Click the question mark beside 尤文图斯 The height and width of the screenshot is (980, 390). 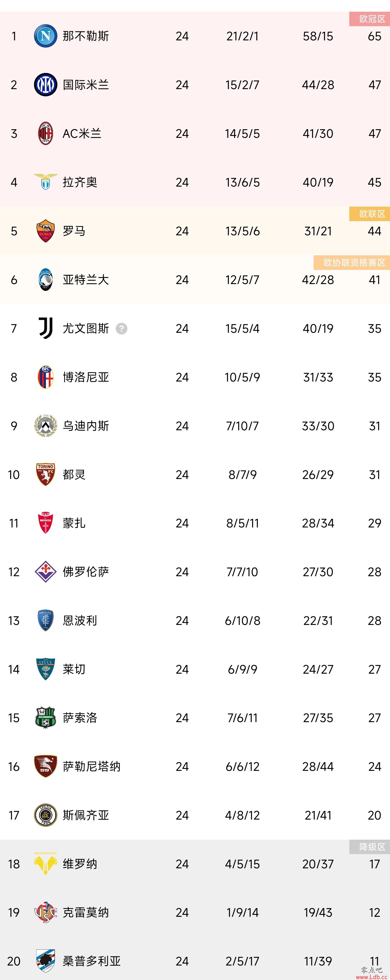122,328
